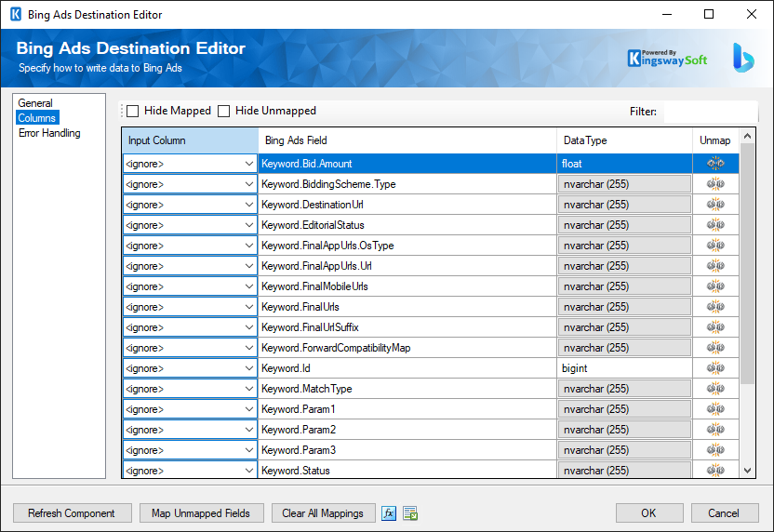Click the DataType column header
The width and height of the screenshot is (774, 532).
coord(624,140)
